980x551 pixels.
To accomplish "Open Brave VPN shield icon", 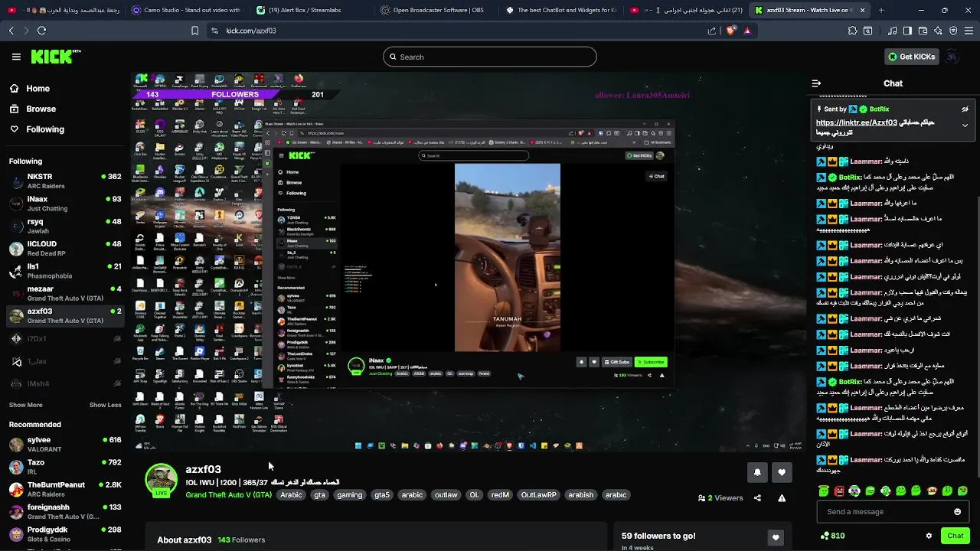I will [953, 31].
